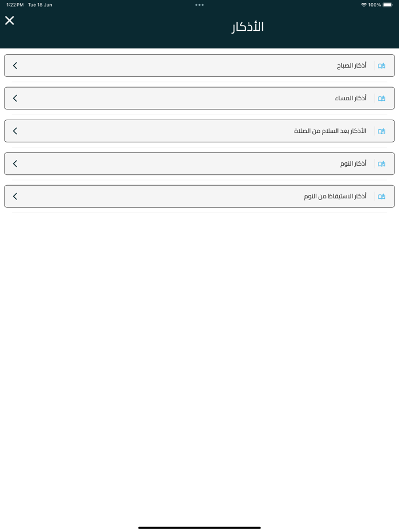Expand the أذكار النوم entry with its arrow
This screenshot has height=532, width=399.
[x=15, y=163]
